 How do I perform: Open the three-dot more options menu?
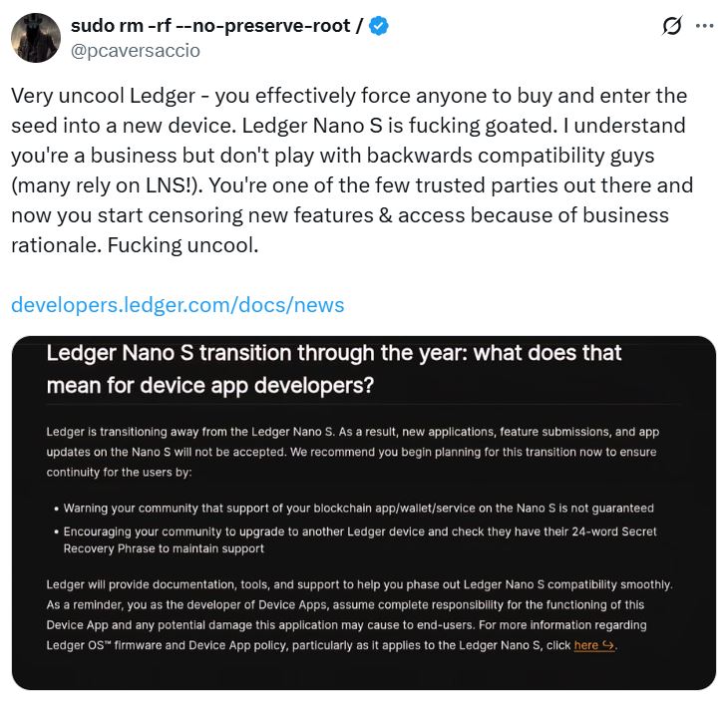[x=706, y=27]
